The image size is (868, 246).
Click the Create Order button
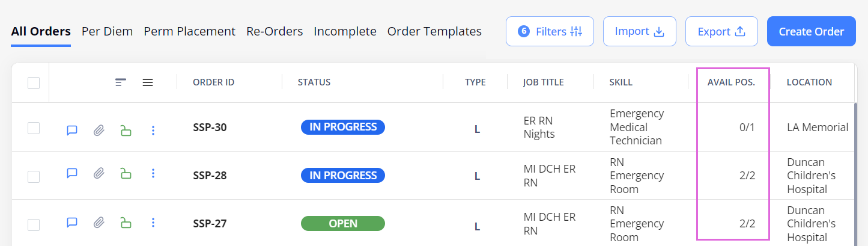pos(812,31)
